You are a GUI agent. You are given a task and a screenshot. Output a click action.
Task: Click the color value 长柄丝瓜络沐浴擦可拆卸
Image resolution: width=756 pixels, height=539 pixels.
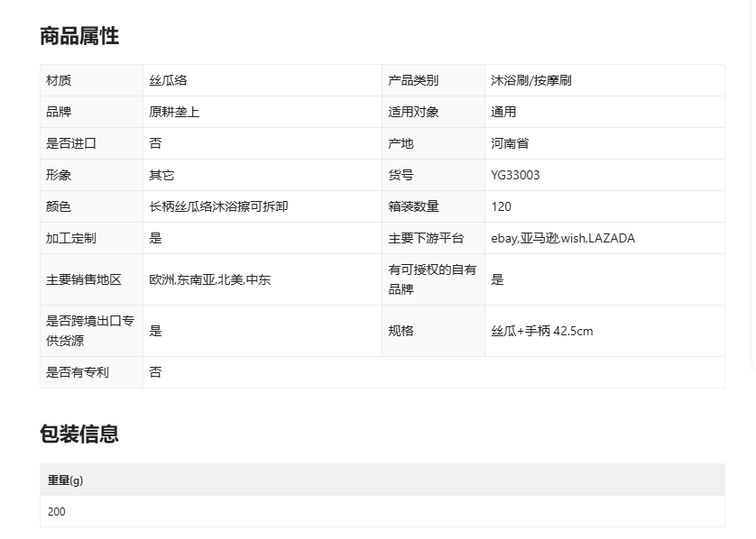[x=218, y=206]
